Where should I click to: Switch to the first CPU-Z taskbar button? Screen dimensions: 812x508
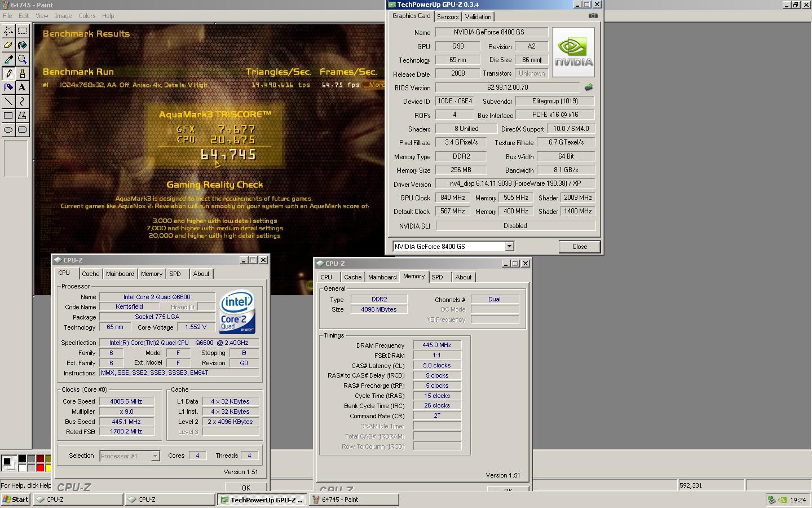pos(78,500)
